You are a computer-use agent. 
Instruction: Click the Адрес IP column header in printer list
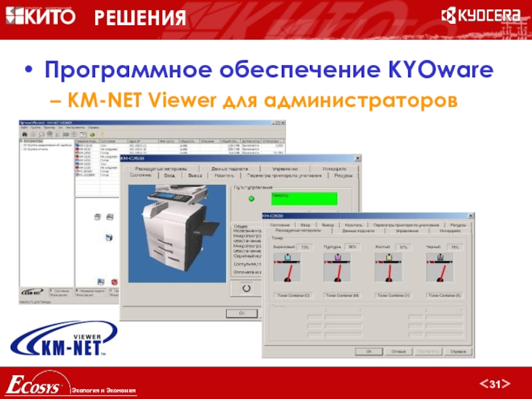[x=143, y=141]
